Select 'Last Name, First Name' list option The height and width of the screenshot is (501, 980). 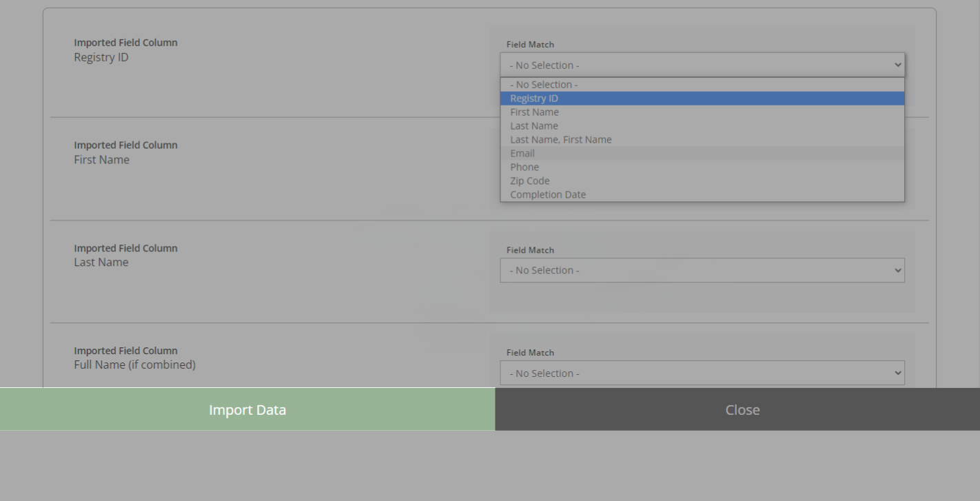(702, 140)
